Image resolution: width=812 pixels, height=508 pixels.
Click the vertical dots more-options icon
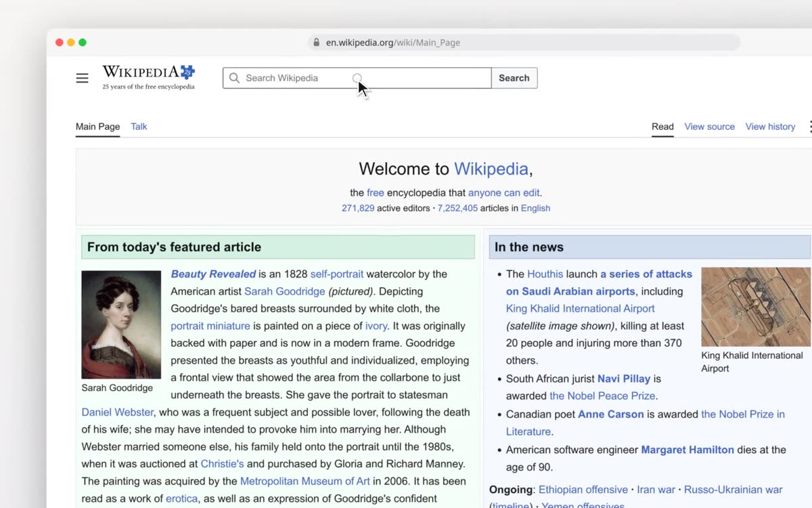tap(810, 127)
